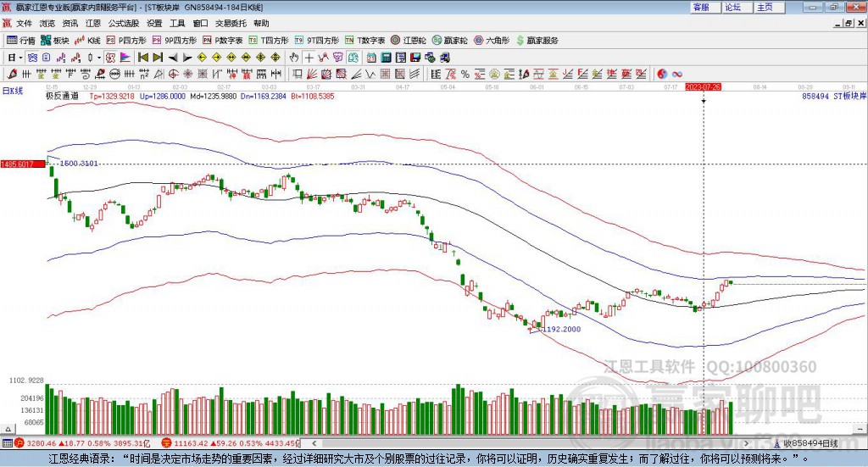Screen dimensions: 868x467
Task: Open the 行情 market quotes view
Action: (21, 40)
